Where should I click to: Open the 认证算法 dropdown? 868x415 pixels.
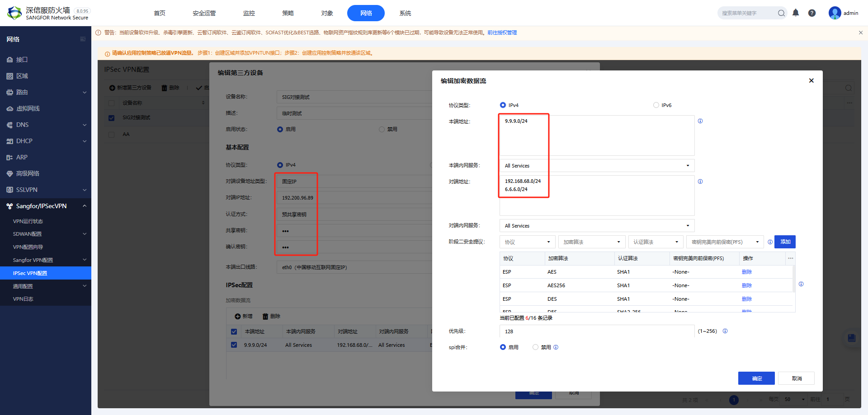656,242
